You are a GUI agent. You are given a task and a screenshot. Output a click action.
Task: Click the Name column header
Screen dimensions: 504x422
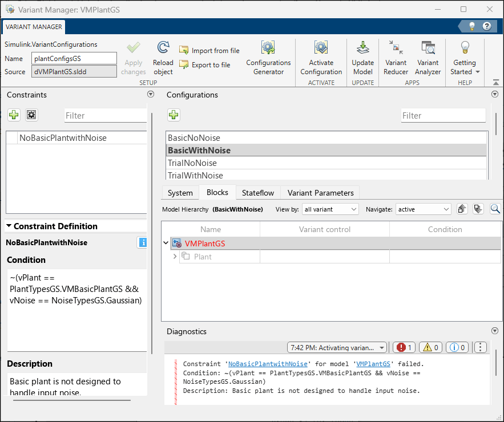tap(211, 229)
